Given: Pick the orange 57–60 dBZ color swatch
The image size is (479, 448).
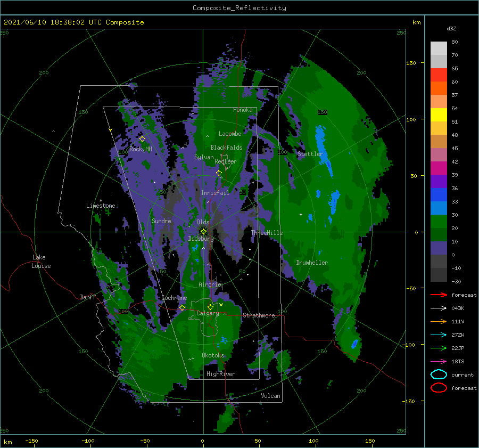Looking at the screenshot, I should (x=439, y=88).
